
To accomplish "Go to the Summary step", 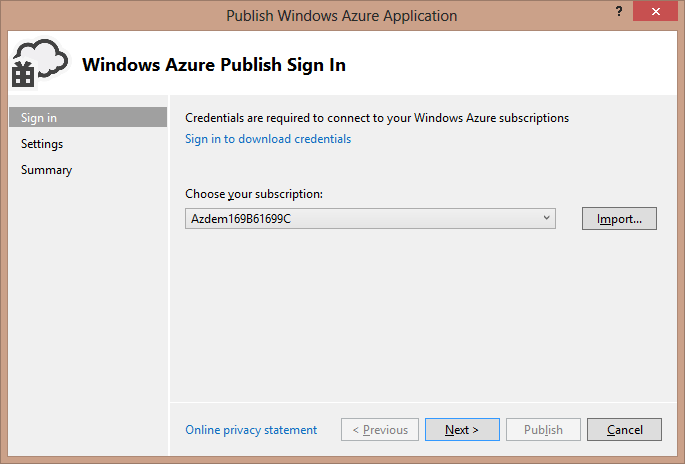I will click(46, 170).
